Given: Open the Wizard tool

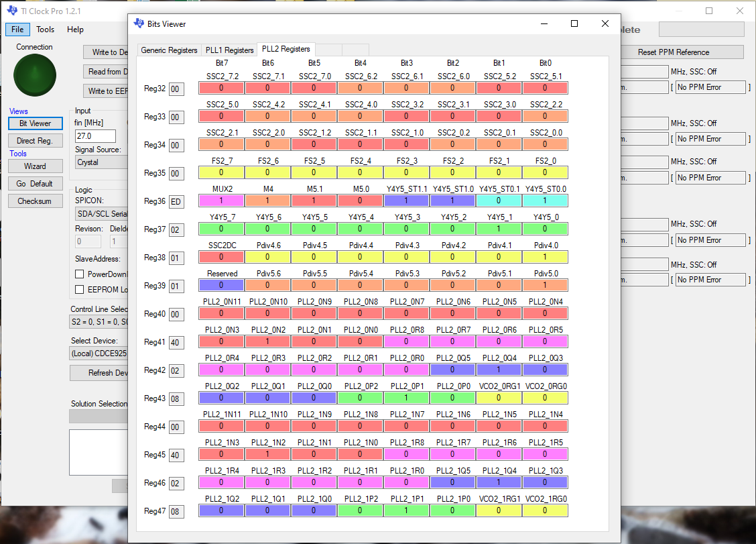Looking at the screenshot, I should (x=36, y=166).
